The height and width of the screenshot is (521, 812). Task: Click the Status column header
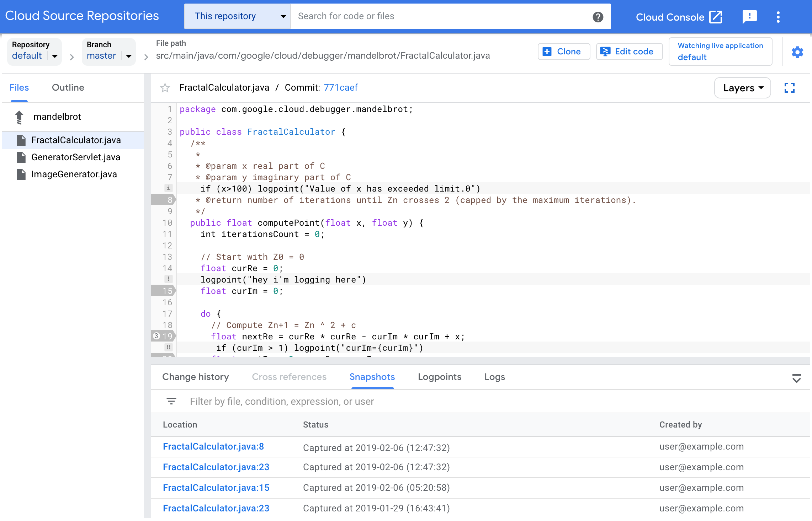(x=315, y=425)
